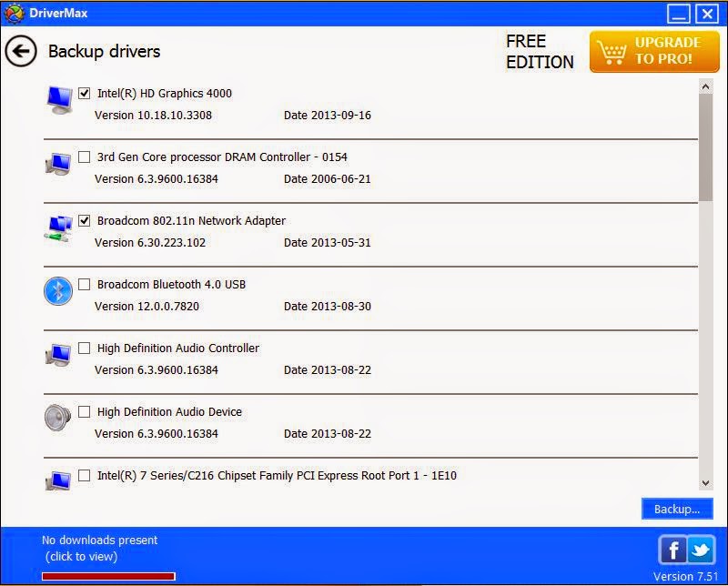Click the FREE EDITION label
Image resolution: width=728 pixels, height=586 pixels.
click(x=540, y=52)
